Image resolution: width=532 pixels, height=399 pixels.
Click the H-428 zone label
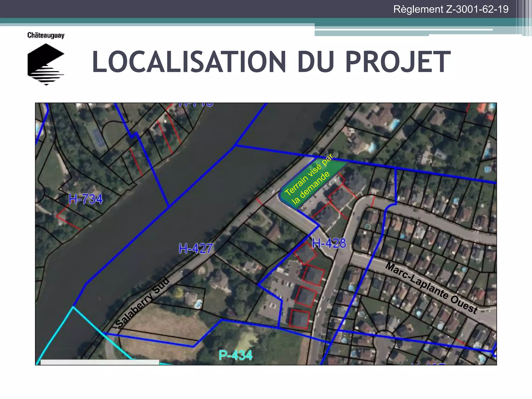[x=329, y=243]
